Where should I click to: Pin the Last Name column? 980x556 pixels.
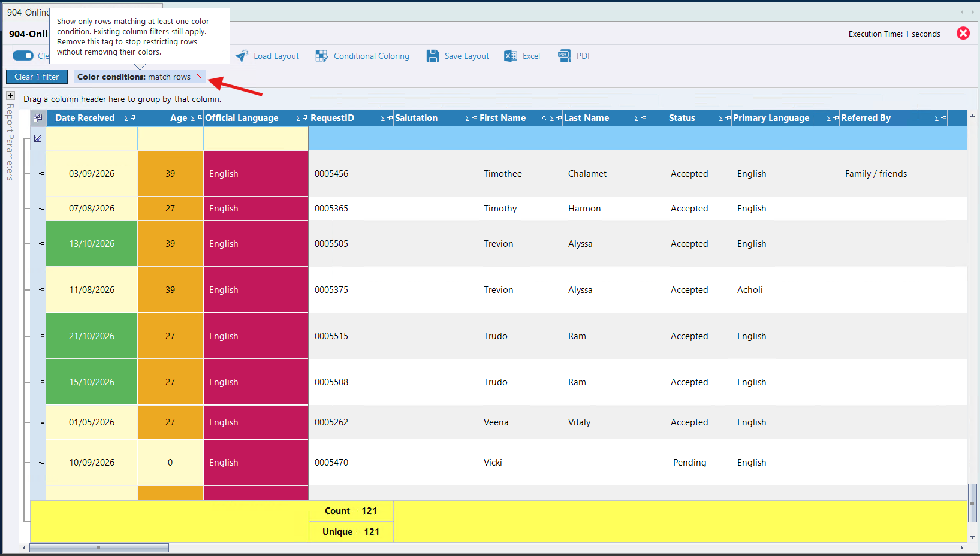click(644, 118)
